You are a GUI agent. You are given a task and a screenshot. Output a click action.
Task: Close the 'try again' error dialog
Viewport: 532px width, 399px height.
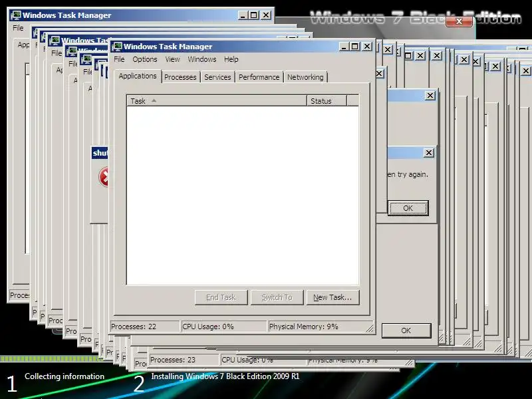click(x=429, y=153)
